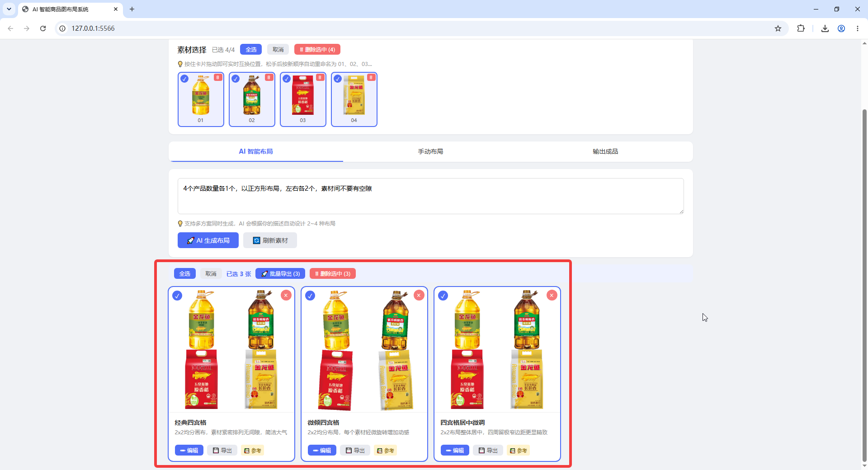Screen dimensions: 868x470
Task: View site information icon in address bar
Action: point(62,28)
